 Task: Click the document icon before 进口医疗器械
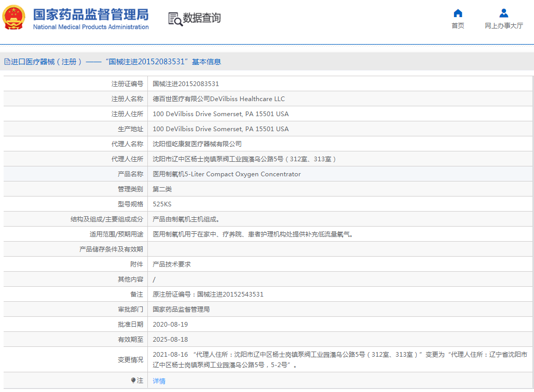[7, 62]
